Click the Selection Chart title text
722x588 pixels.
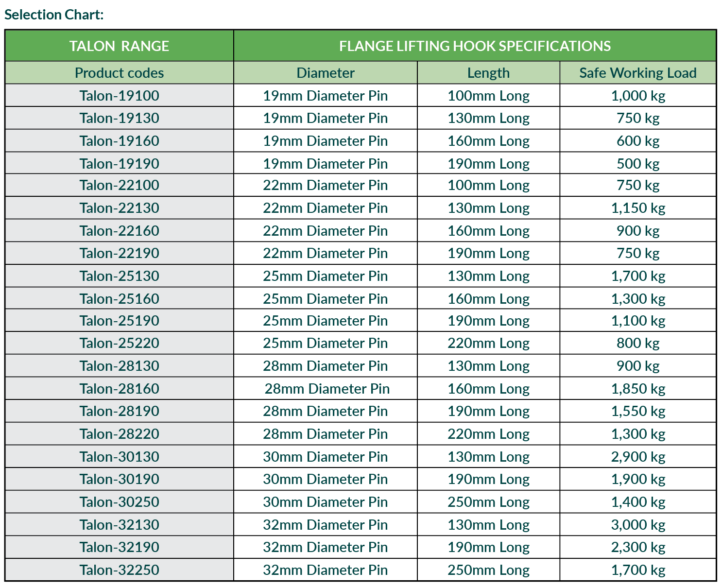tap(54, 15)
